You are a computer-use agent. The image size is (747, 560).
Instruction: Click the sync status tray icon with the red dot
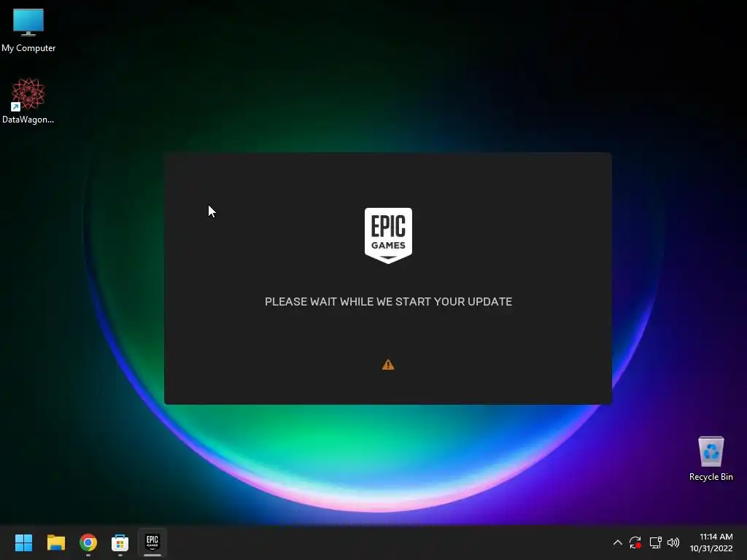pos(635,542)
